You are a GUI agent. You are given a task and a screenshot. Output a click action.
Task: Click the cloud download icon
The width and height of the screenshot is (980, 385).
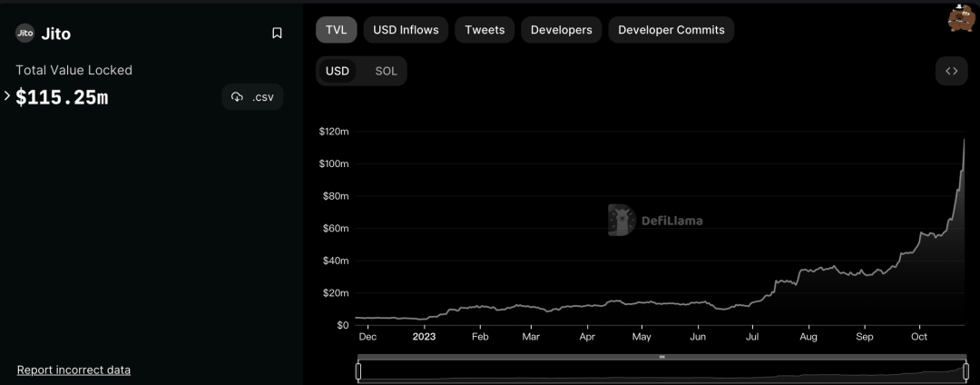click(237, 97)
